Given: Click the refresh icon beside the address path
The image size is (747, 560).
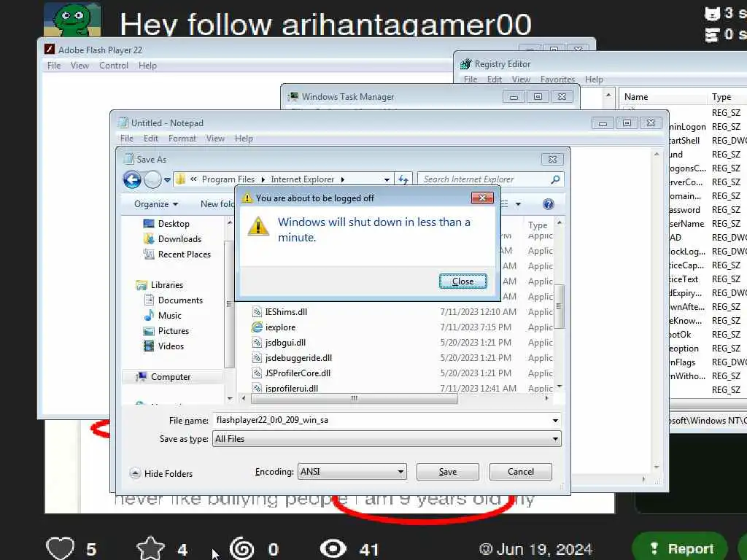Looking at the screenshot, I should click(403, 179).
